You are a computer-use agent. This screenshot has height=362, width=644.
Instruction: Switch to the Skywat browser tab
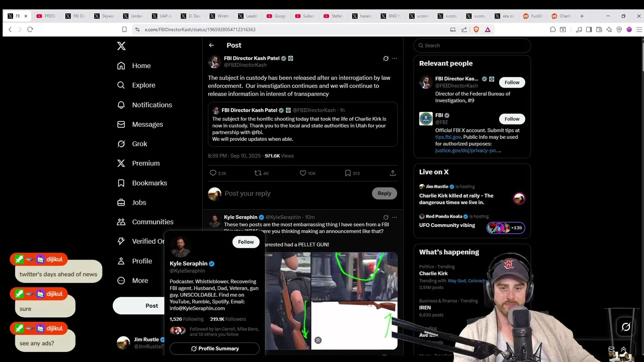104,16
